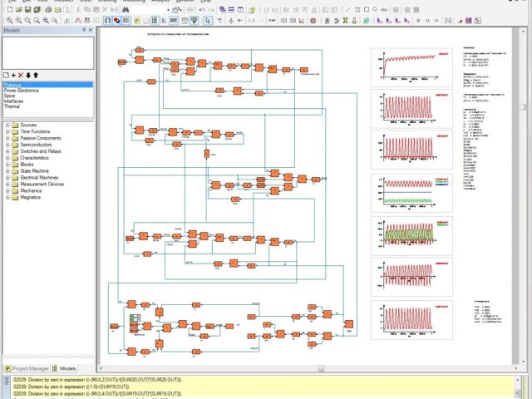Click the move up arrow icon

click(x=36, y=75)
